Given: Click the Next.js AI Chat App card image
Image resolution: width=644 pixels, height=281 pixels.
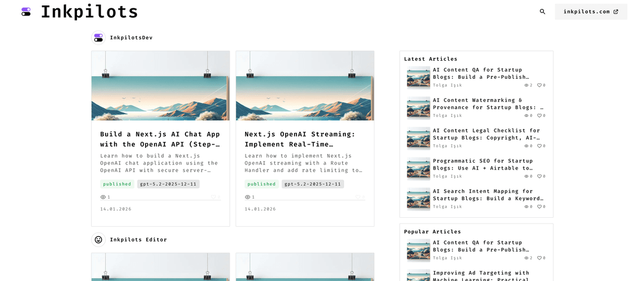Looking at the screenshot, I should (160, 85).
